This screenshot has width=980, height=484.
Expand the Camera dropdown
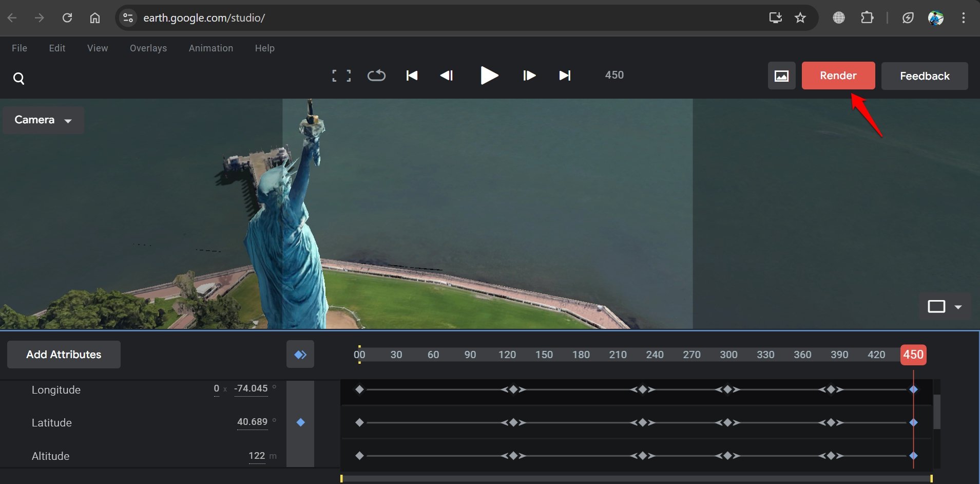[x=43, y=120]
